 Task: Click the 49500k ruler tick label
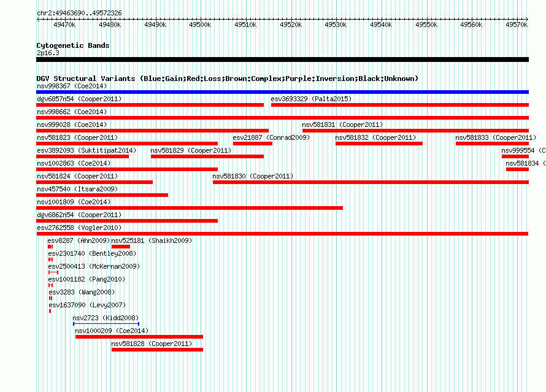tap(200, 25)
